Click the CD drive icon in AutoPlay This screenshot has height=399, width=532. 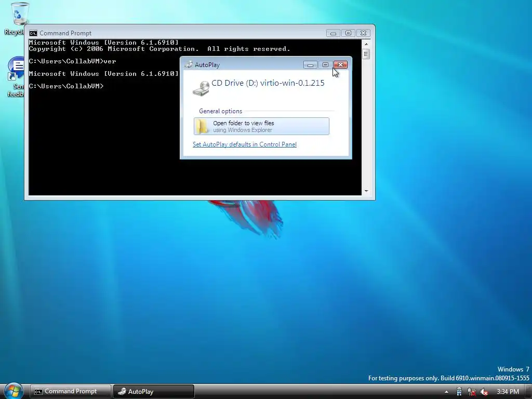tap(201, 88)
